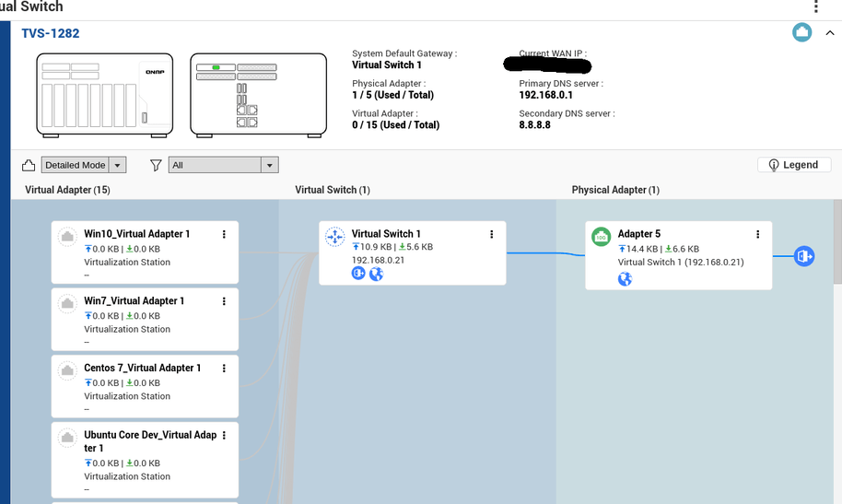Screen dimensions: 842x504
Task: Click the globe icon under Virtual Switch 1
Action: click(377, 274)
